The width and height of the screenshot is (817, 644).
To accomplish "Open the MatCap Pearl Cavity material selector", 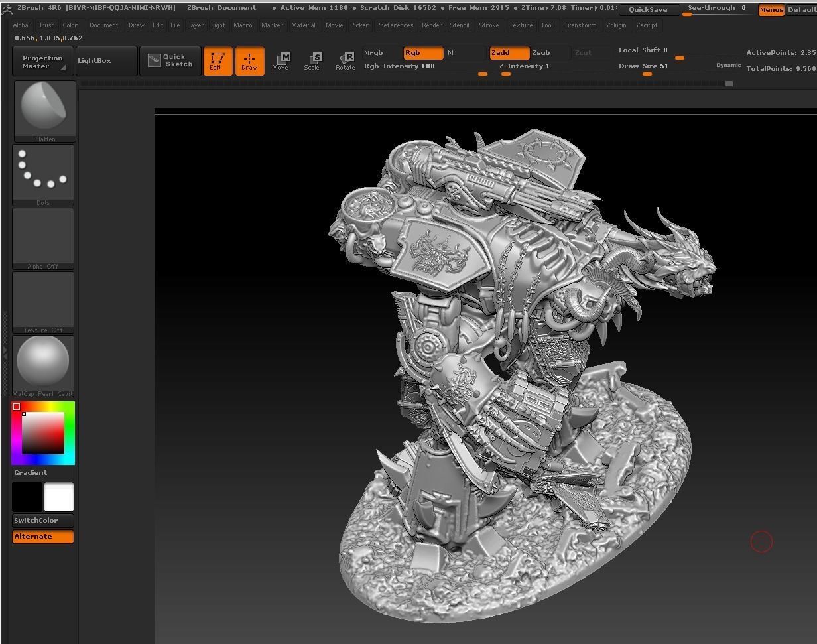I will (x=43, y=366).
